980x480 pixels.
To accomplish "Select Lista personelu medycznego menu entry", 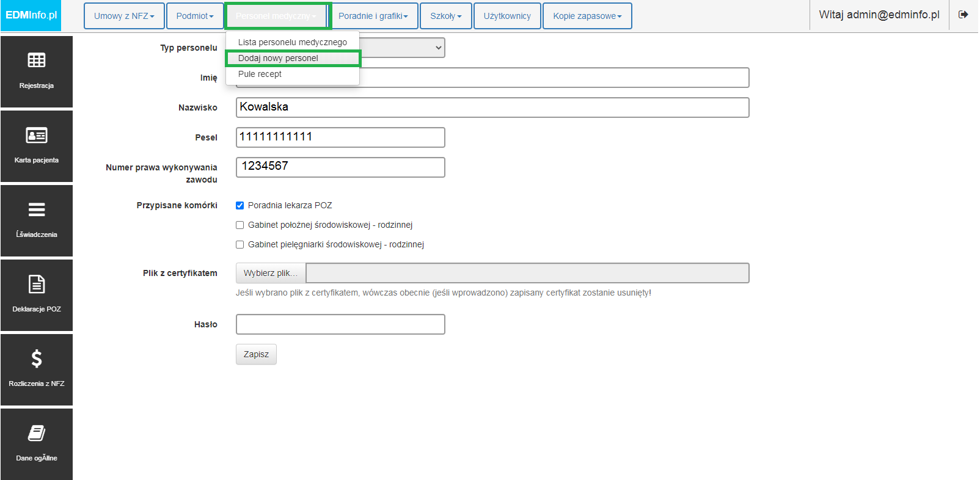I will (293, 42).
